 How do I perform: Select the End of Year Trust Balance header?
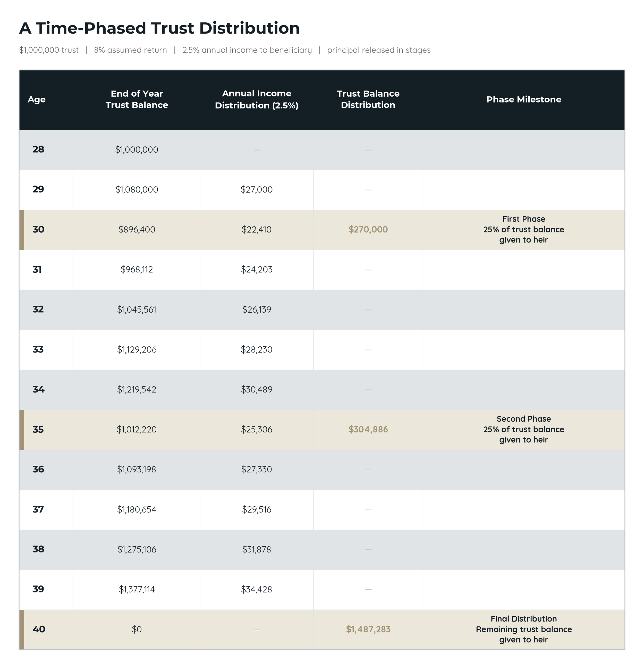click(x=137, y=99)
